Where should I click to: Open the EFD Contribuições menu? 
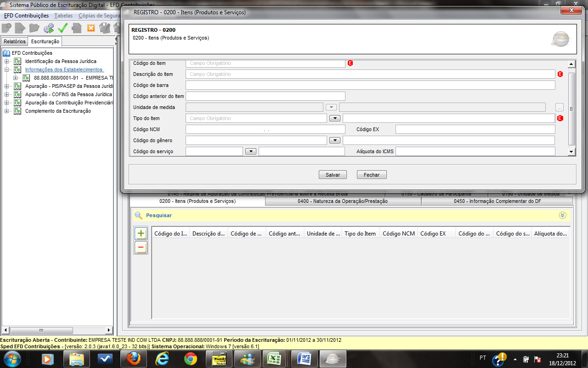coord(26,16)
